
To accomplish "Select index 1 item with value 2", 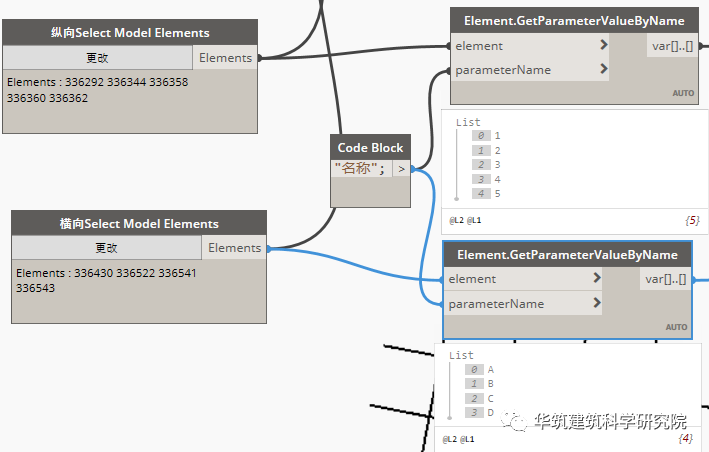I will pyautogui.click(x=487, y=150).
